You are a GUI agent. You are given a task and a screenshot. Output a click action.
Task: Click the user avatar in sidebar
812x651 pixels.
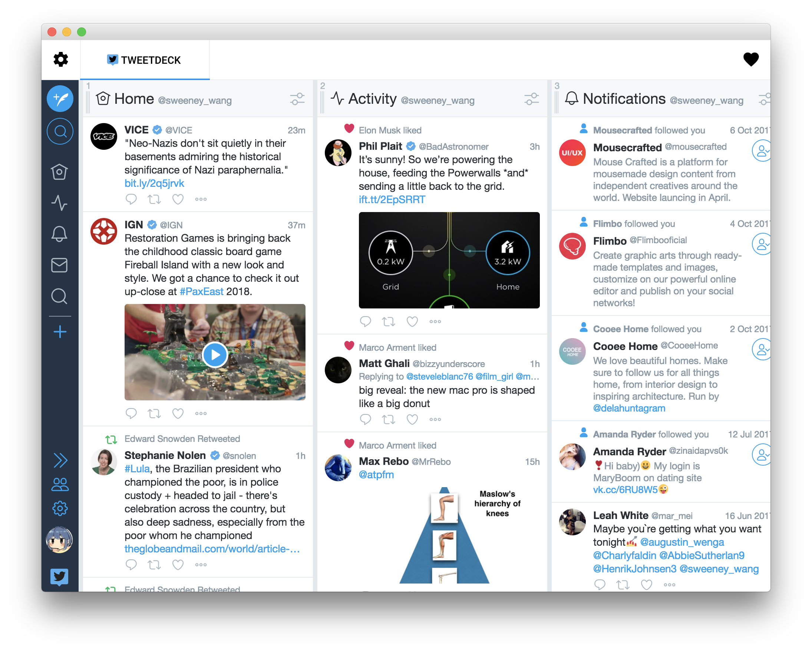59,539
